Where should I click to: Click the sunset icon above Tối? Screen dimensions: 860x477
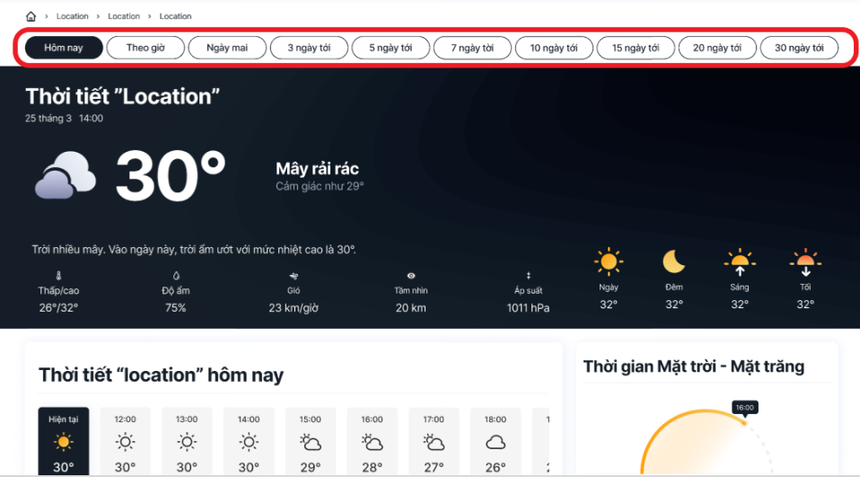click(x=805, y=262)
